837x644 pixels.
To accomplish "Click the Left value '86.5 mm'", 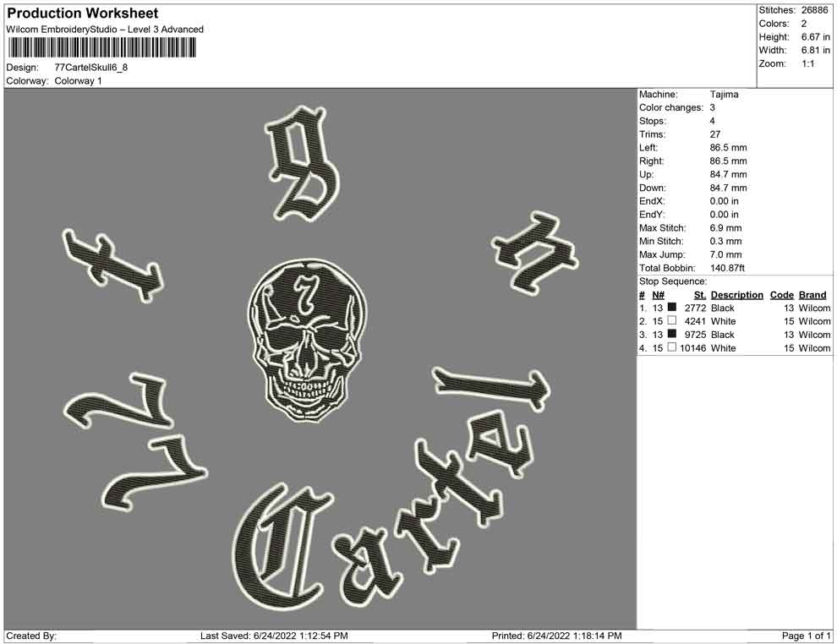I will tap(728, 148).
